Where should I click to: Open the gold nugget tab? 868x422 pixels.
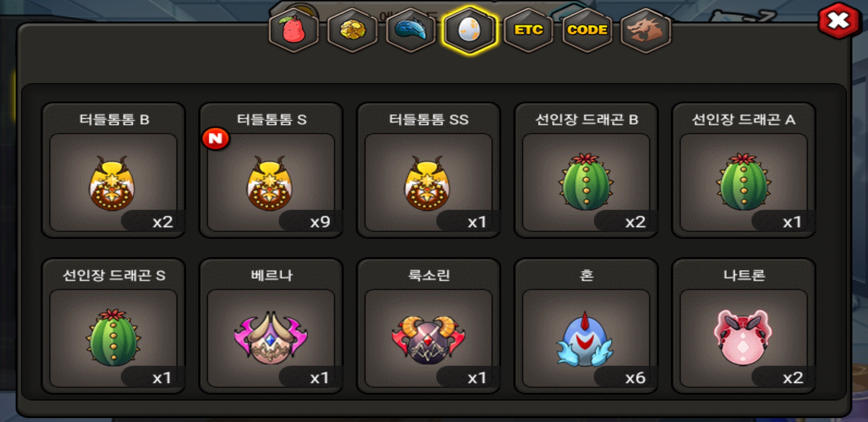click(x=352, y=30)
